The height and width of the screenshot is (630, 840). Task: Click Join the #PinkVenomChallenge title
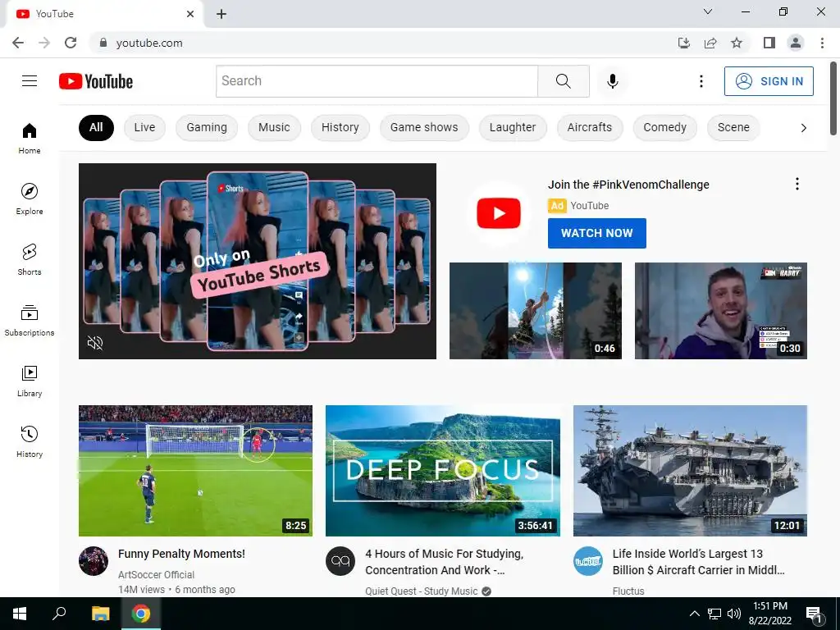[628, 185]
